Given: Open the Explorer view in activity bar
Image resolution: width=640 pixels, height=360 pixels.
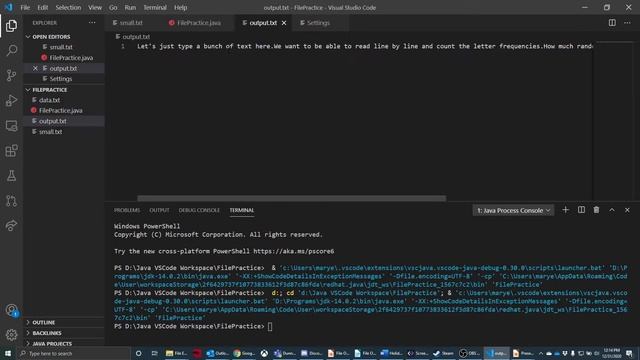Looking at the screenshot, I should [11, 26].
